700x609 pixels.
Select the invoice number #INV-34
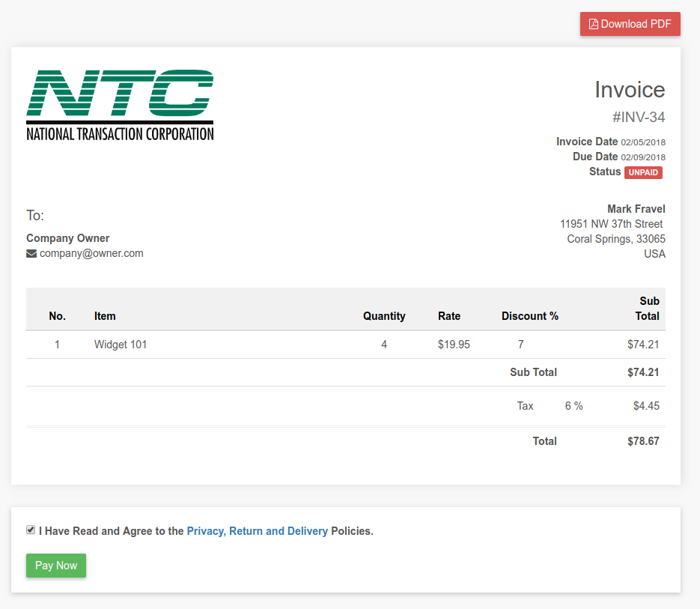pyautogui.click(x=638, y=117)
